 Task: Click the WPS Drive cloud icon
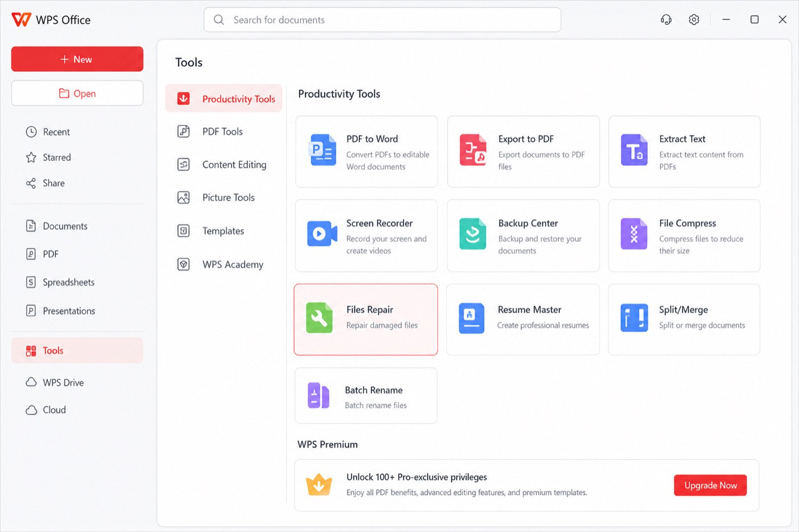click(x=31, y=382)
